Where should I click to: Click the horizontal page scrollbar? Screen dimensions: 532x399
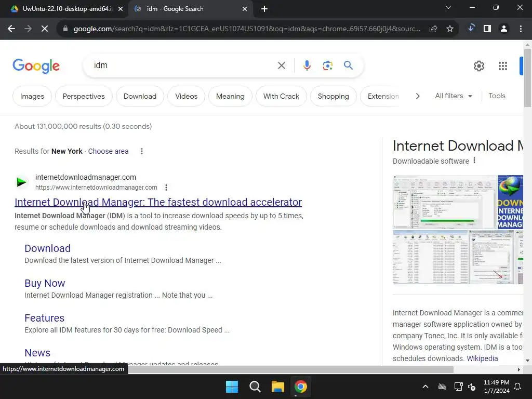tap(290, 369)
